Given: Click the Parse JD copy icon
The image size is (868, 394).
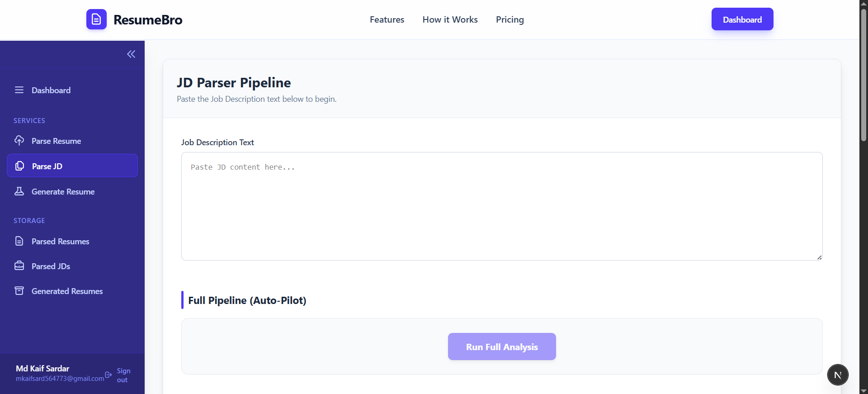Looking at the screenshot, I should coord(19,166).
